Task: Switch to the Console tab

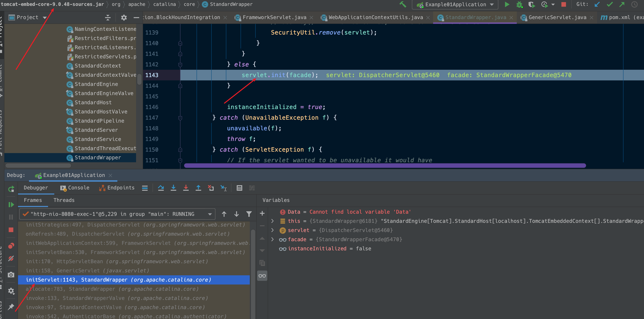Action: point(75,188)
